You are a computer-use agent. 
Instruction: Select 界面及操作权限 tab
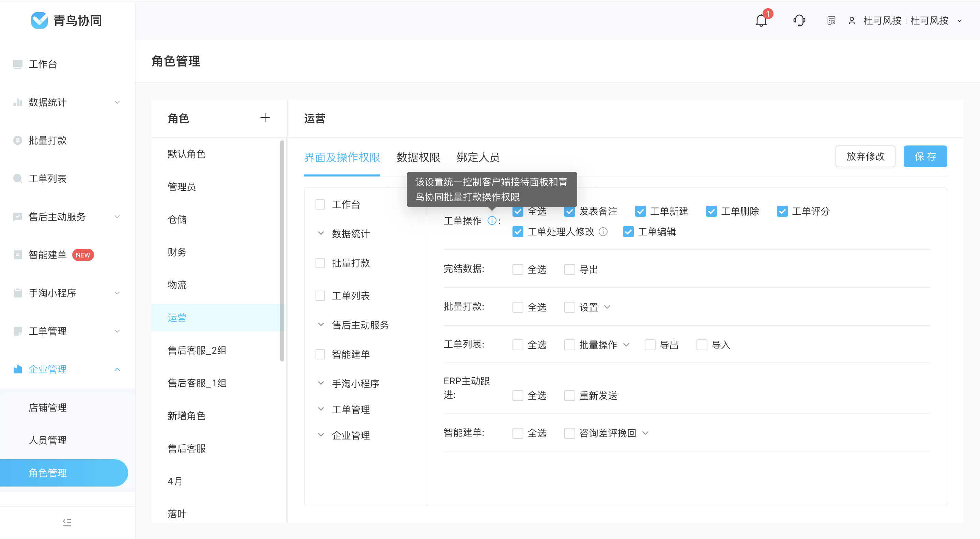click(342, 157)
